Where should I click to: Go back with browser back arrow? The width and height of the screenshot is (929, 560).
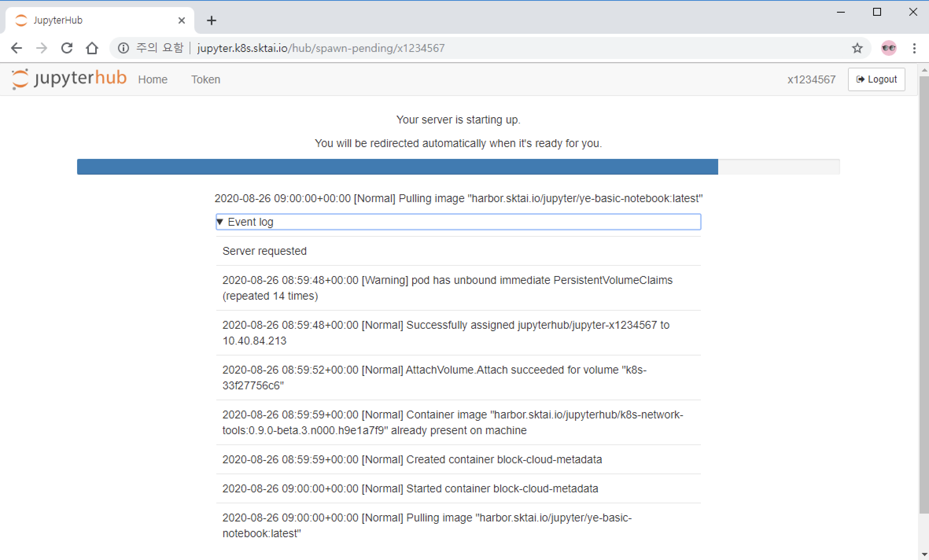pos(17,48)
